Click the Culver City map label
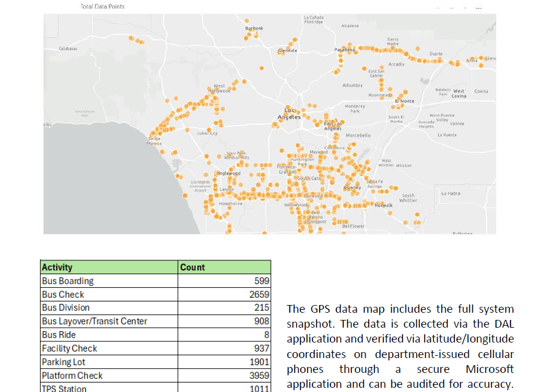The image size is (554, 392). click(x=207, y=133)
